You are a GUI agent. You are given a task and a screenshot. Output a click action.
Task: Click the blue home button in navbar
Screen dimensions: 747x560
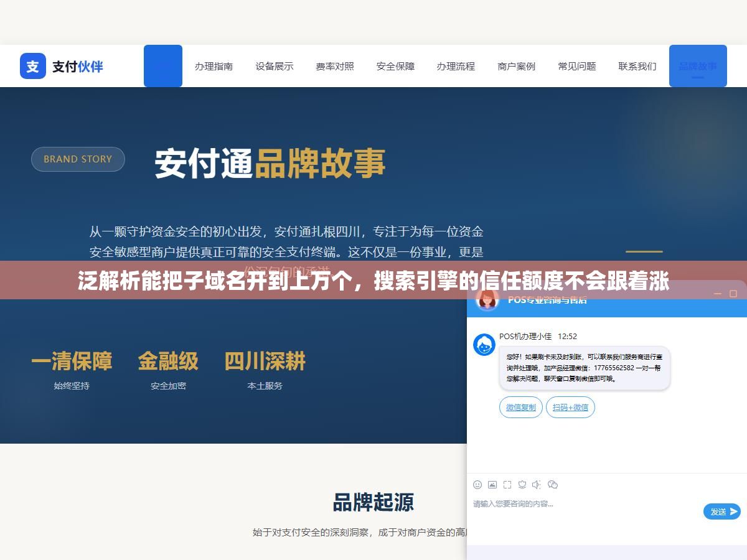tap(163, 66)
